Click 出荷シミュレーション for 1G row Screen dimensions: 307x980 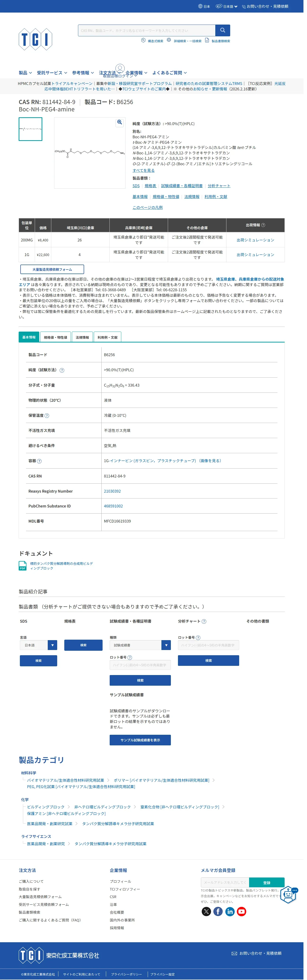pyautogui.click(x=258, y=258)
